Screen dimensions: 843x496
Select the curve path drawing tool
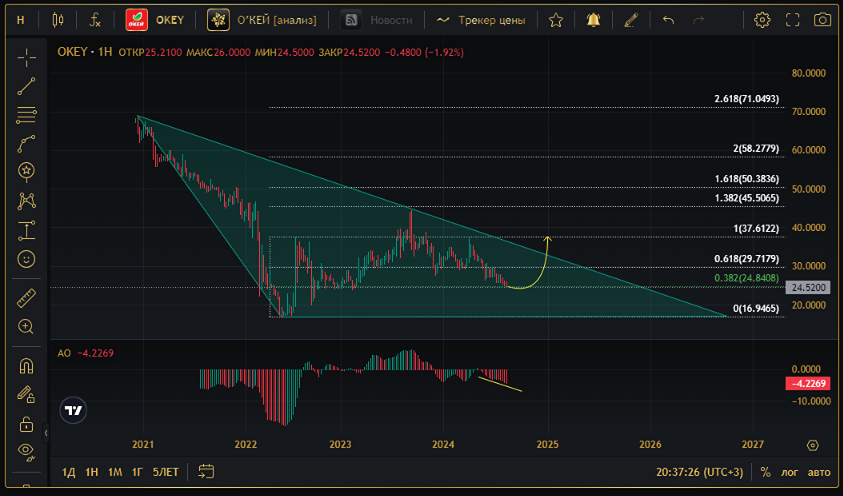click(26, 143)
